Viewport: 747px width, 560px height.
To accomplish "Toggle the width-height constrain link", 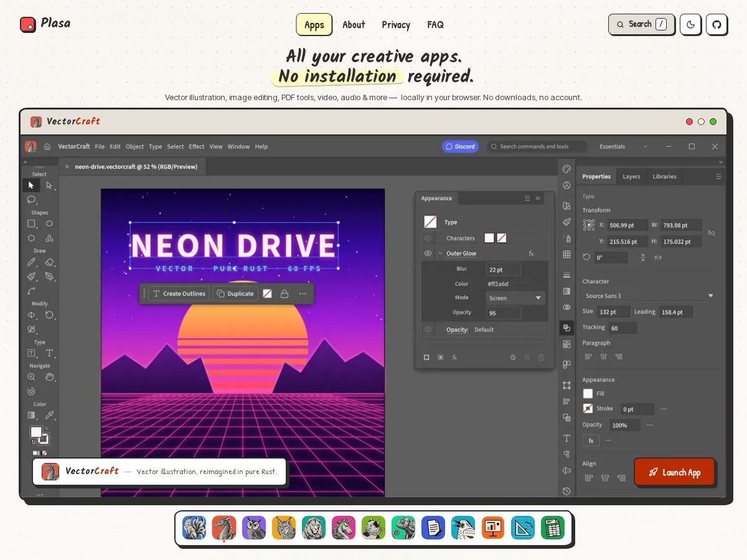I will tap(712, 233).
